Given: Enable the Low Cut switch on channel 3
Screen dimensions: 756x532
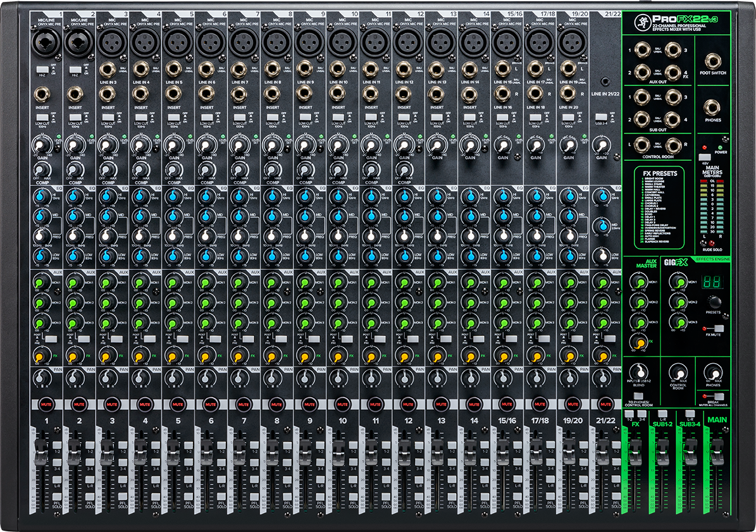Looking at the screenshot, I should pyautogui.click(x=107, y=117).
